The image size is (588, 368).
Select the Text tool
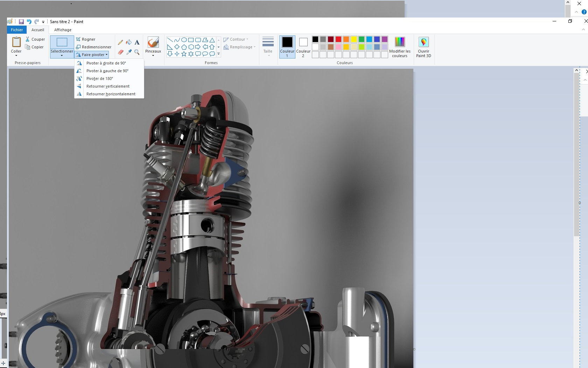pyautogui.click(x=137, y=42)
